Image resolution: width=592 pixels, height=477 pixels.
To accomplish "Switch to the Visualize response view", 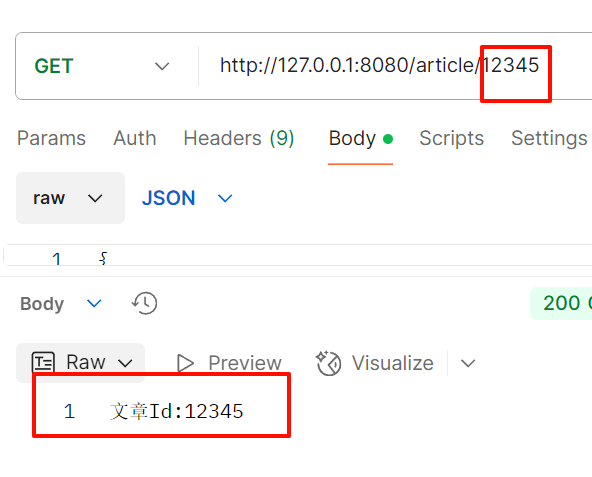I will coord(375,363).
